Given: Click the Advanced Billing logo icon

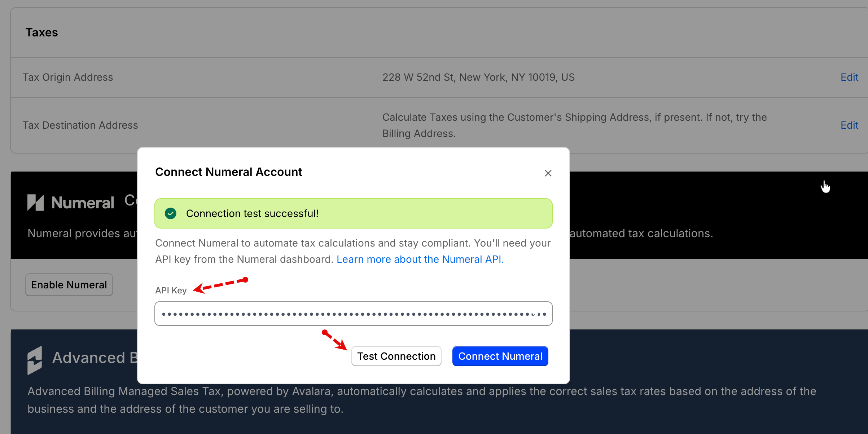Looking at the screenshot, I should (x=35, y=360).
